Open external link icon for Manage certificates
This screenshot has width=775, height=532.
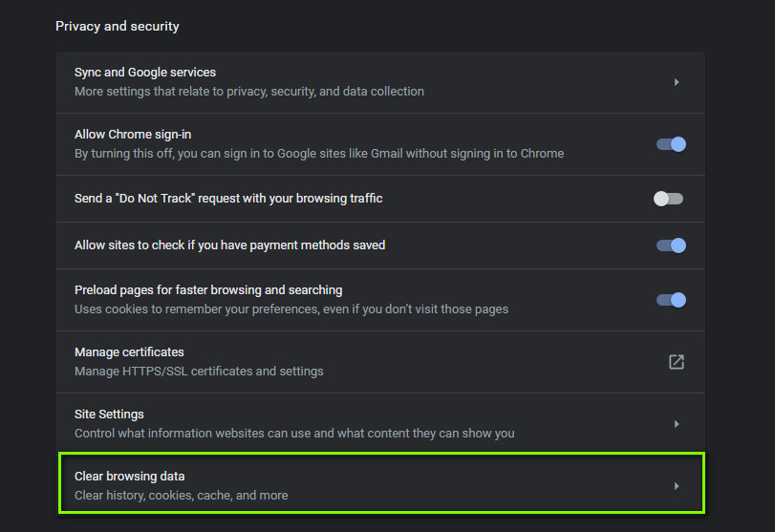click(676, 362)
